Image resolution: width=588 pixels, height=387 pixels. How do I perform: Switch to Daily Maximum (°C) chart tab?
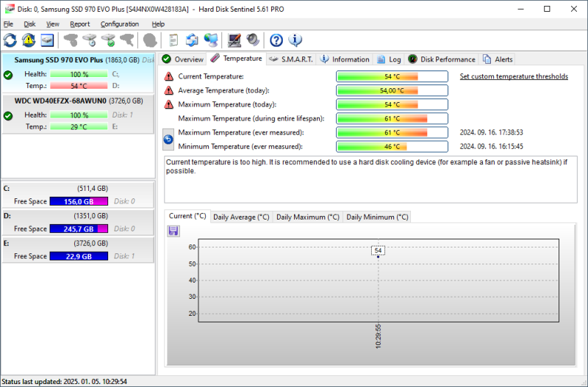[307, 217]
